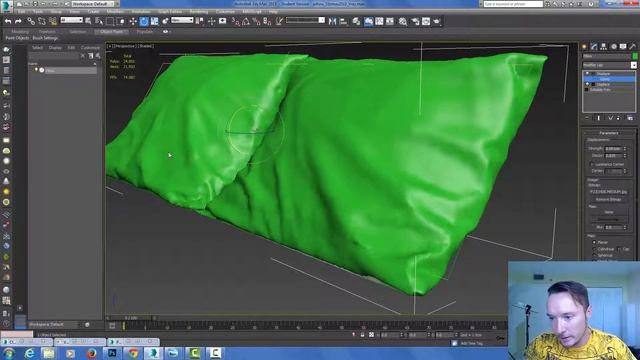Switch to the Populate ribbon tab
The height and width of the screenshot is (360, 640).
click(x=144, y=31)
